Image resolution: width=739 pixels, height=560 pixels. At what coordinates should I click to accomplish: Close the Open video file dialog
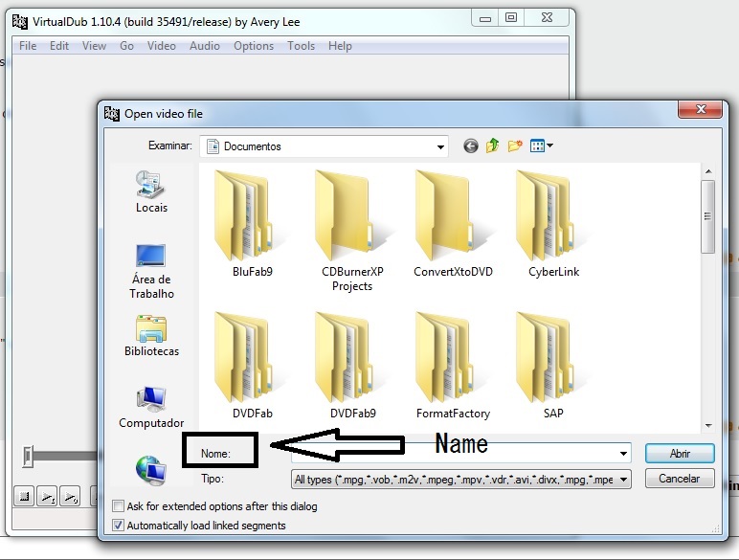click(x=701, y=109)
